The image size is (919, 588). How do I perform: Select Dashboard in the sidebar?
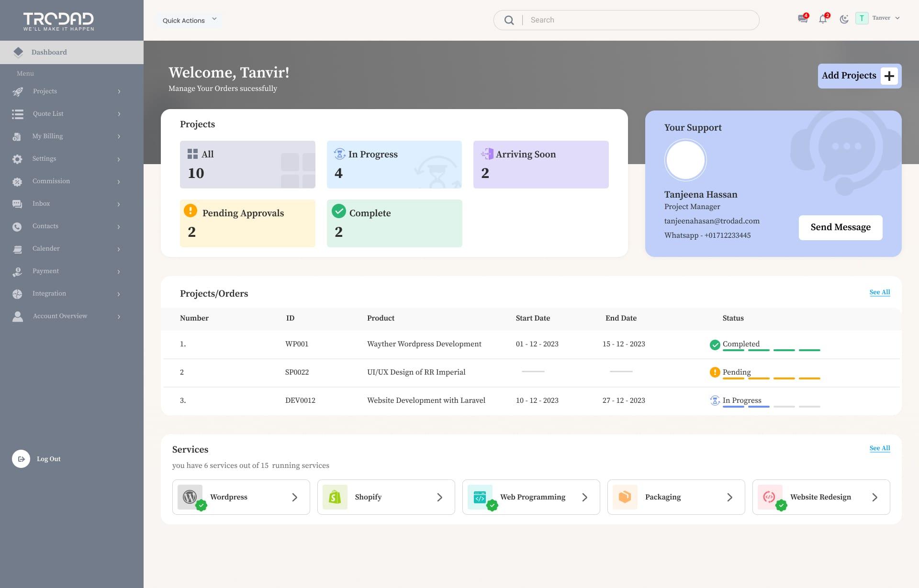click(x=49, y=52)
